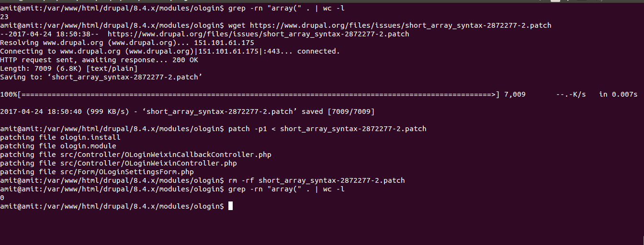
Task: Click the URL on the 2017-04-24 18:50:38 line
Action: (259, 34)
